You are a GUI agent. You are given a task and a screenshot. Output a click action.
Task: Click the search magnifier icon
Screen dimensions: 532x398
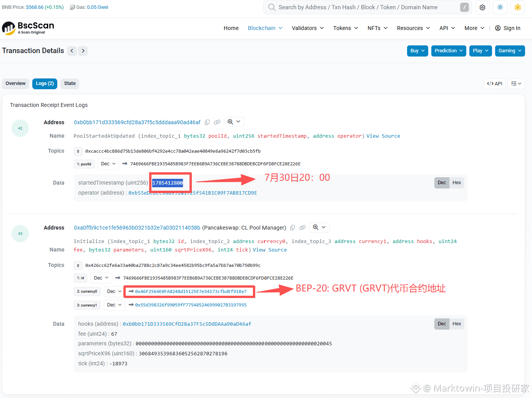click(x=272, y=7)
